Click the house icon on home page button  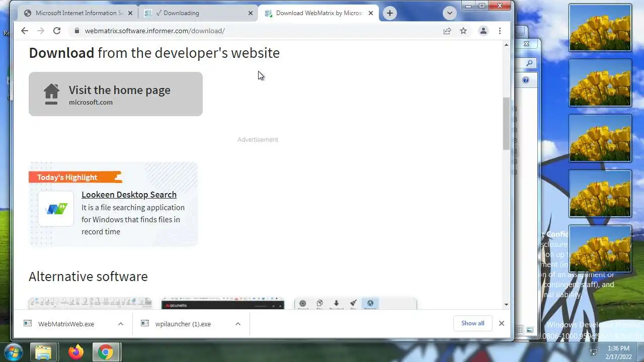coord(51,94)
